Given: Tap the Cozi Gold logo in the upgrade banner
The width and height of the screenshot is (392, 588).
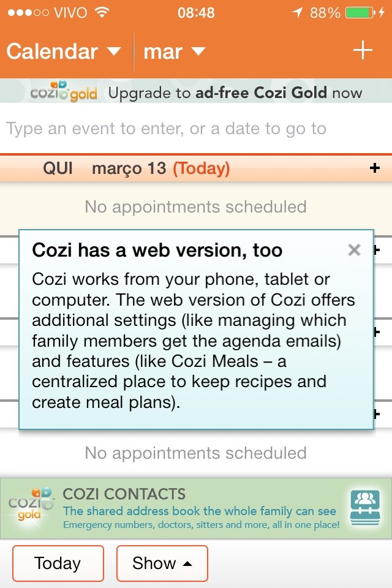Looking at the screenshot, I should tap(64, 92).
